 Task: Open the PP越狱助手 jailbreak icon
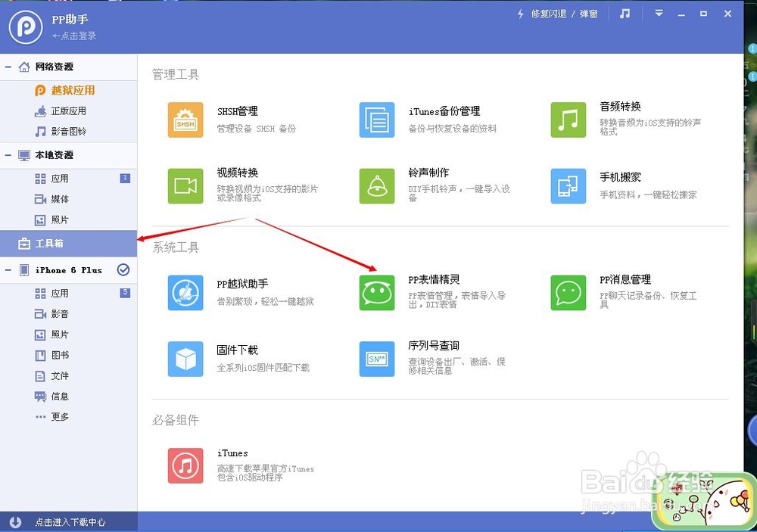click(x=185, y=293)
